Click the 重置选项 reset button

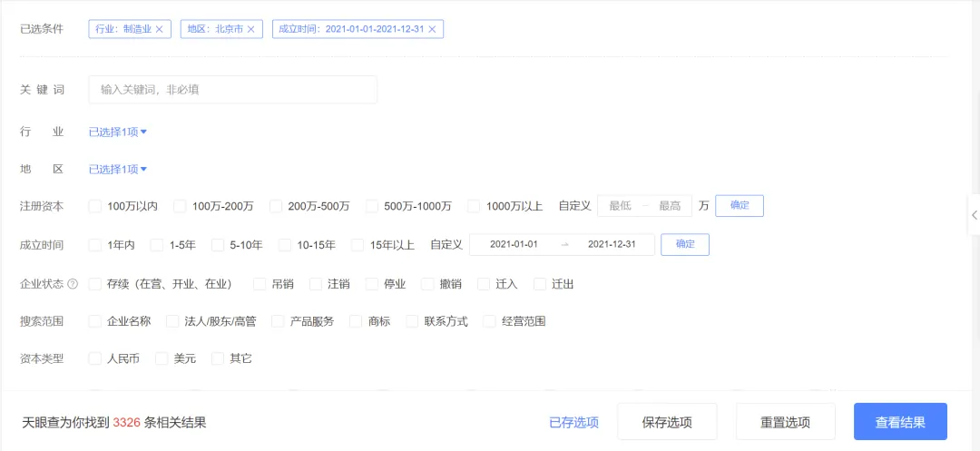786,422
